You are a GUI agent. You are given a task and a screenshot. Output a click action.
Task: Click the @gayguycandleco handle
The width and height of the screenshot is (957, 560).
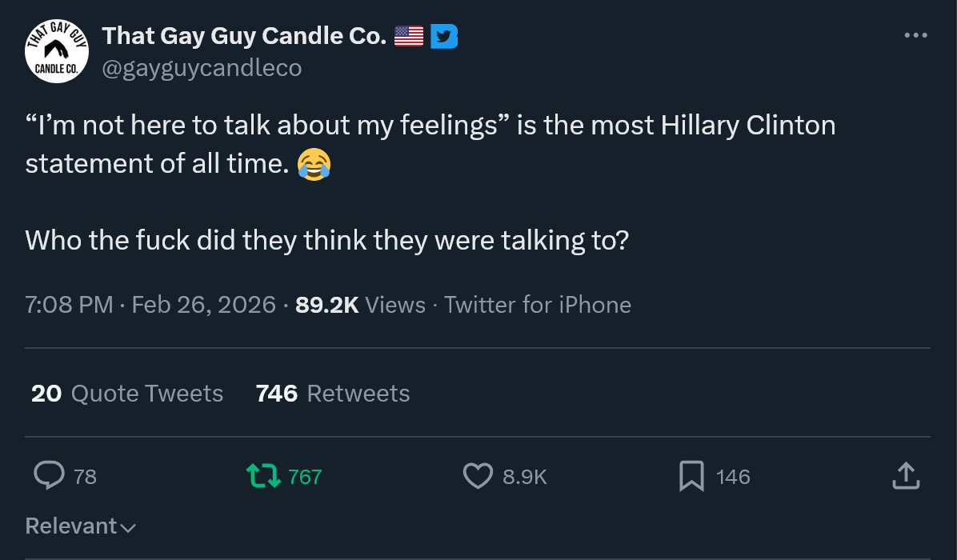202,68
